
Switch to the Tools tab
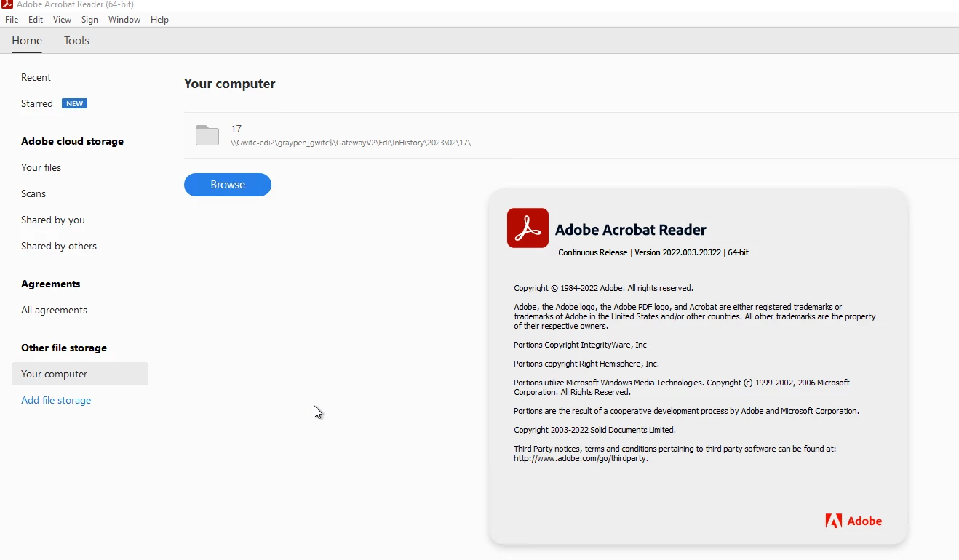(x=76, y=41)
